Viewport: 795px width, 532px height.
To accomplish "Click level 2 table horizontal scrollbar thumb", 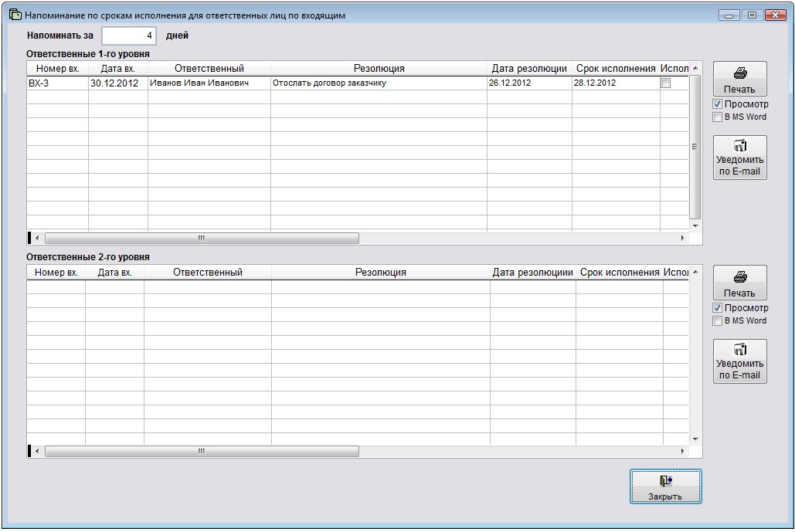I will (202, 451).
